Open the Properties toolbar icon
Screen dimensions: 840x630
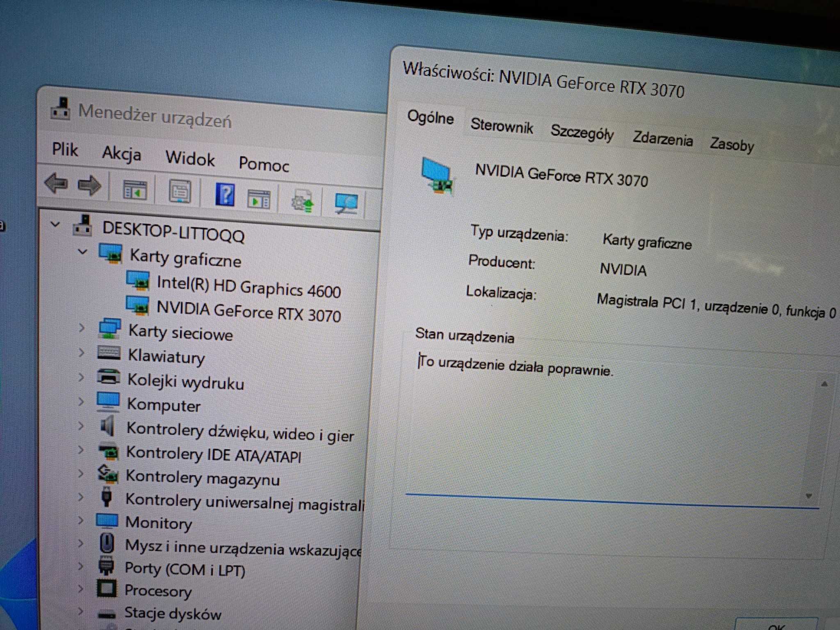tap(180, 192)
